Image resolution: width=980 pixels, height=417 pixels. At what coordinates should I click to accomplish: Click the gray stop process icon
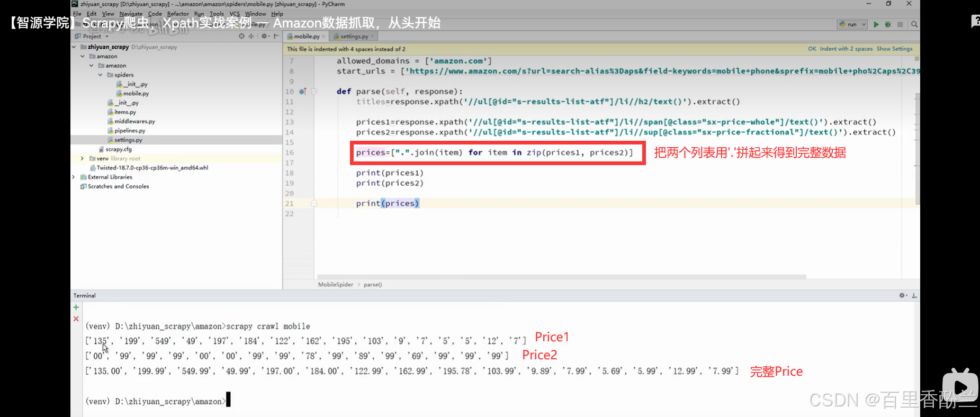point(900,24)
